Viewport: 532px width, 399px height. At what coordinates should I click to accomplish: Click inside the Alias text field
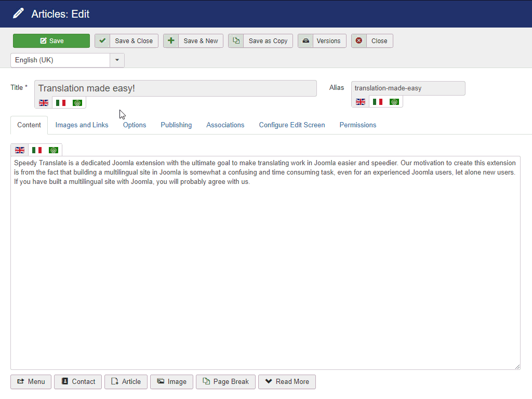[408, 88]
